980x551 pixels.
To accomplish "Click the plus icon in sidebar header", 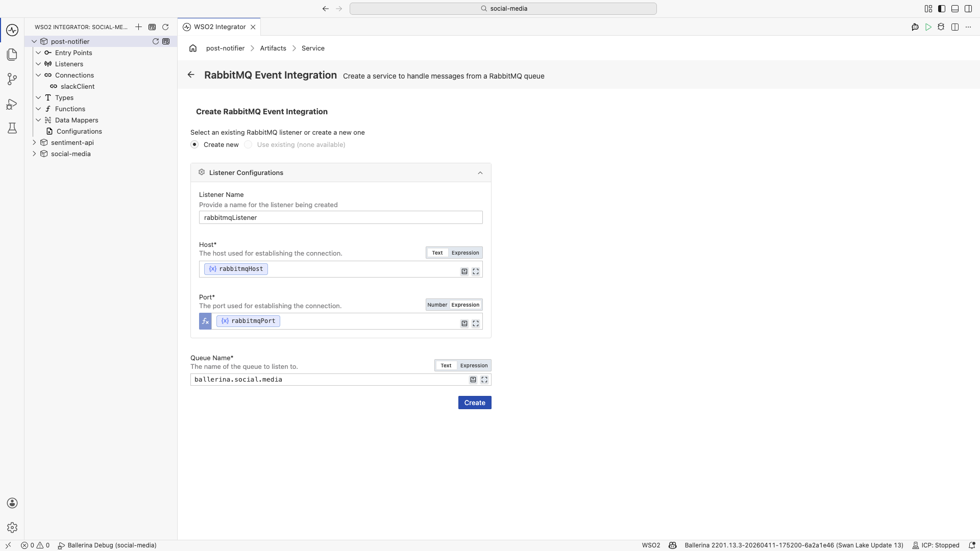I will [138, 27].
